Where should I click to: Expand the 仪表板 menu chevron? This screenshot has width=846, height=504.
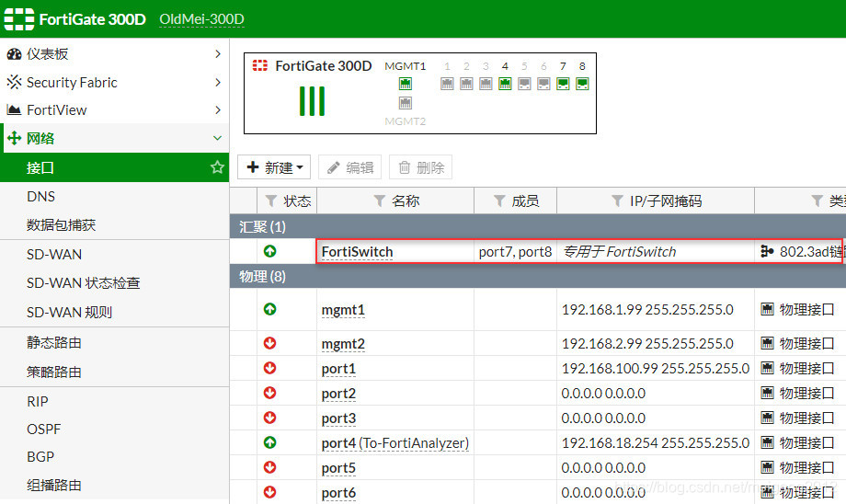click(x=217, y=54)
